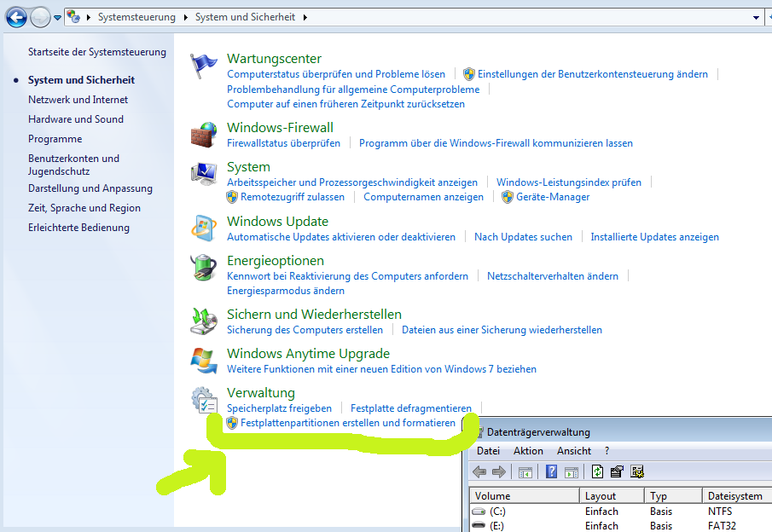Open Hardware und Sound category
This screenshot has width=772, height=532.
point(76,119)
